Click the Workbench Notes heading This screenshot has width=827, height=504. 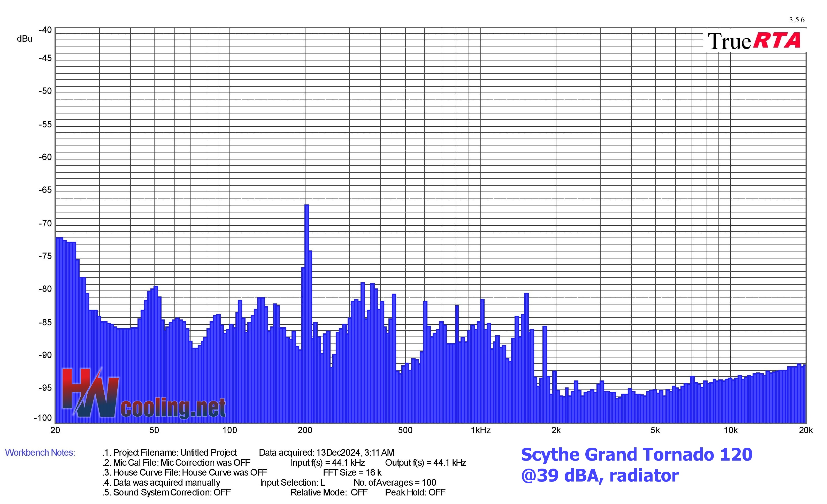click(40, 453)
